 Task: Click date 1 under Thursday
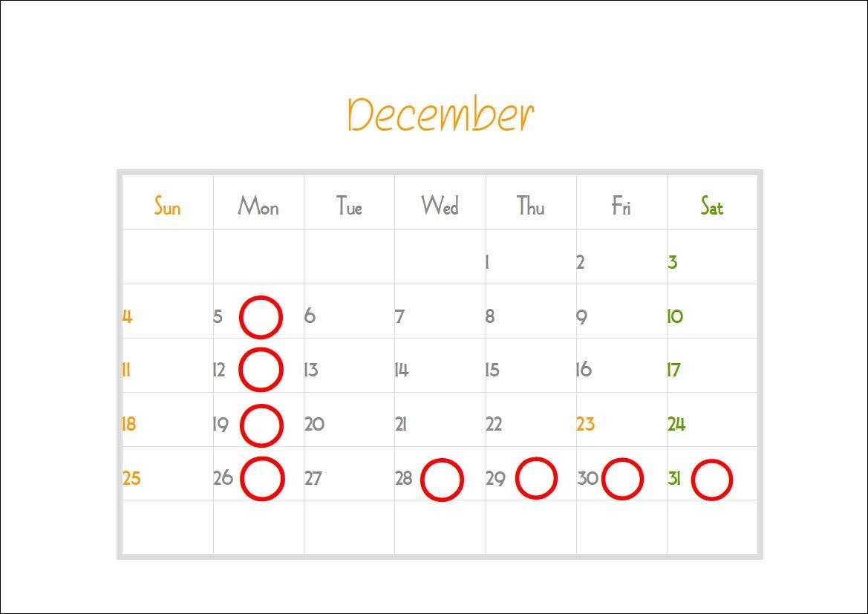pos(487,262)
